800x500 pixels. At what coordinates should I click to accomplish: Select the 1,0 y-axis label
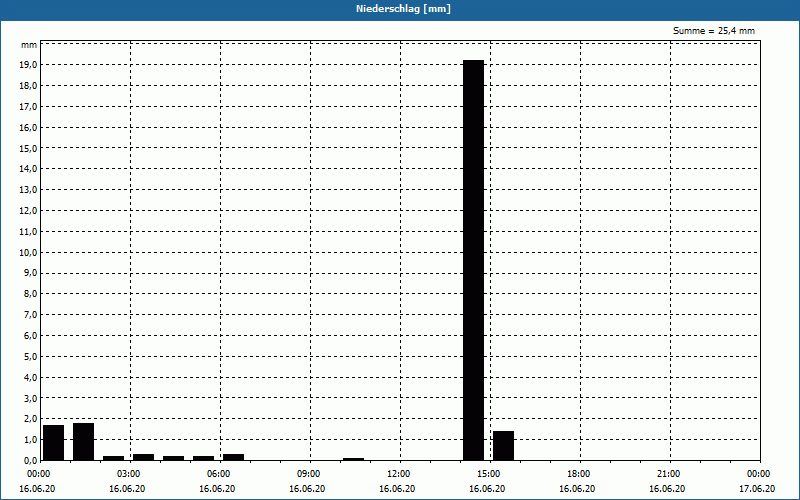click(x=31, y=440)
